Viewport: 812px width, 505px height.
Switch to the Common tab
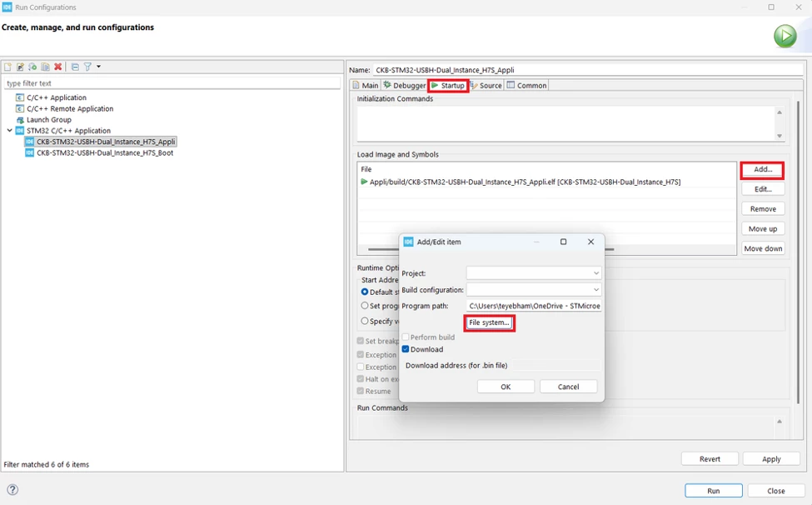[526, 86]
